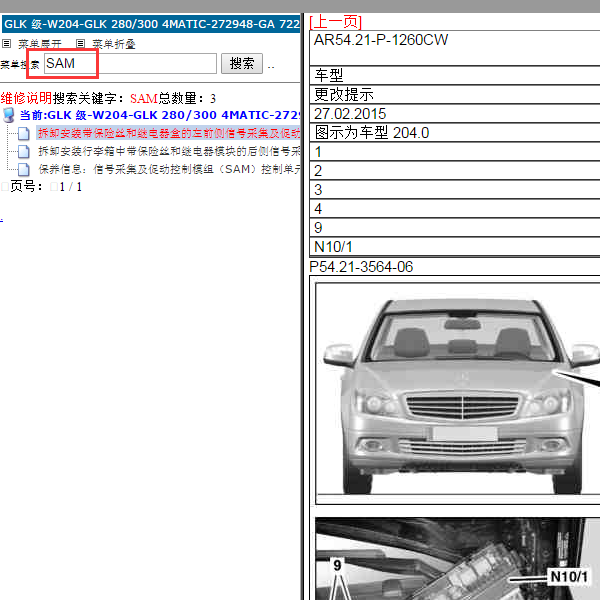This screenshot has width=600, height=600.
Task: Click the date 27.02.2015 row
Action: pyautogui.click(x=455, y=113)
